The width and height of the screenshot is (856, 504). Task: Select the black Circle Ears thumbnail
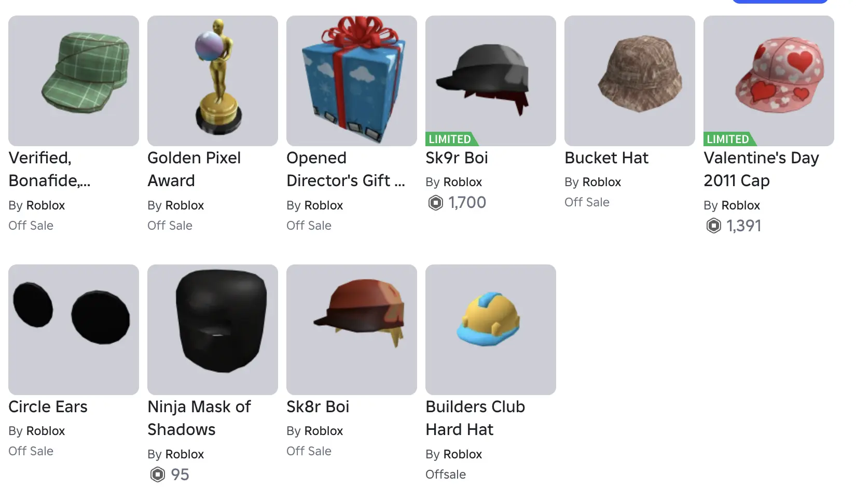pos(74,330)
